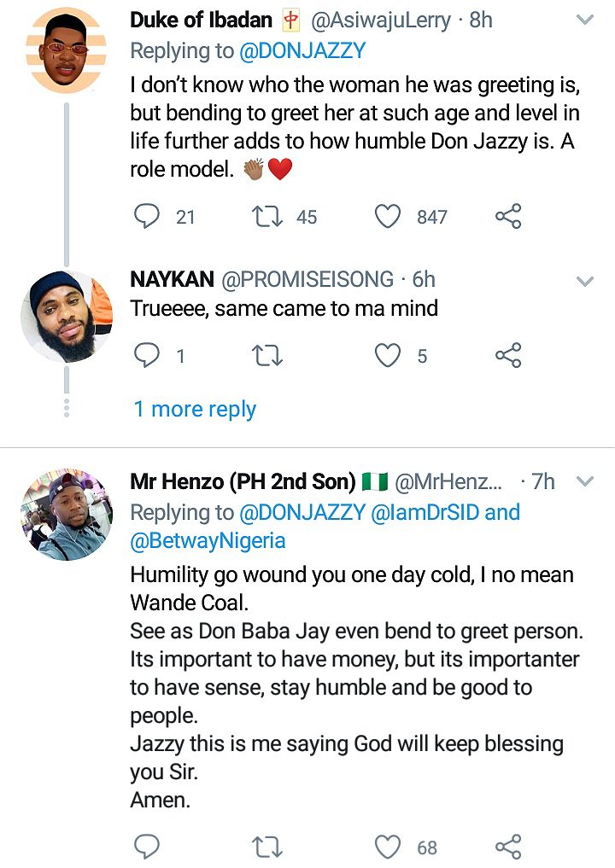Reply to Mr Henzo's tweet
Screen dimensions: 615x868
pyautogui.click(x=147, y=847)
